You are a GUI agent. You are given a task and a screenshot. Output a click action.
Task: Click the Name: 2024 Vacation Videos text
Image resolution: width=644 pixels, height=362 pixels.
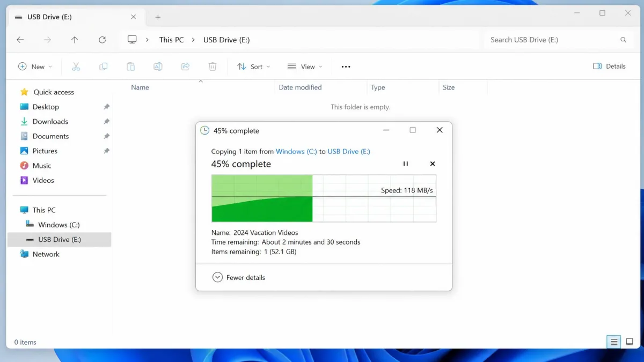click(x=254, y=233)
